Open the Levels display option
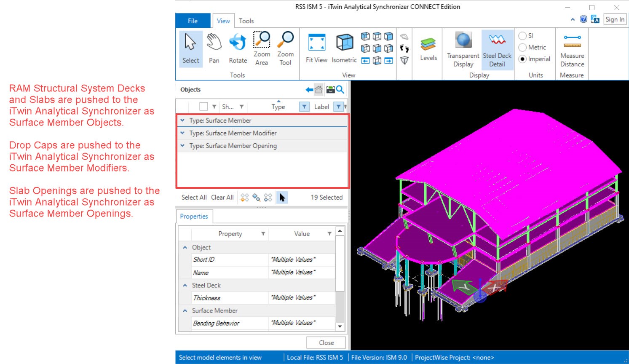Viewport: 629px width, 364px height. point(428,49)
